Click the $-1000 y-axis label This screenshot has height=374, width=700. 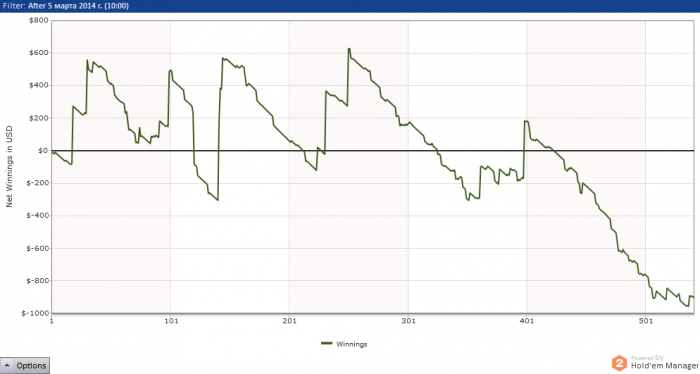click(x=35, y=313)
